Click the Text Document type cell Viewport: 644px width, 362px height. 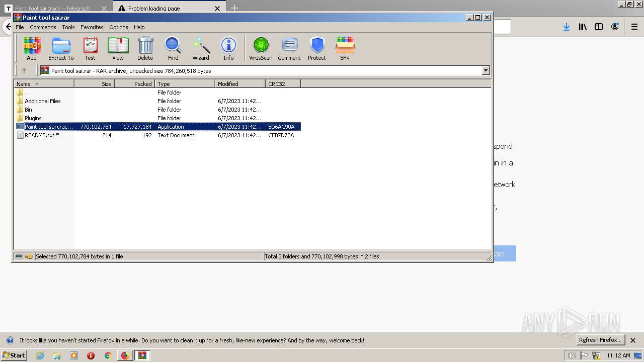tap(176, 135)
